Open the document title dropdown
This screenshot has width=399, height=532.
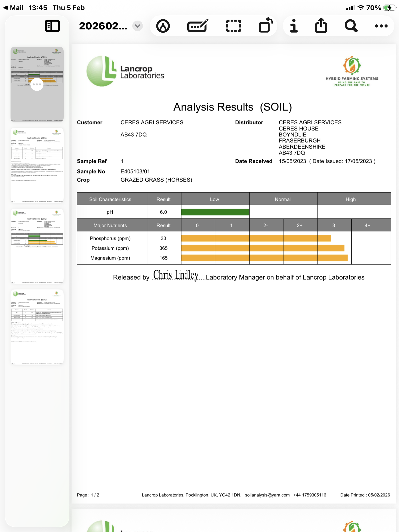coord(137,26)
